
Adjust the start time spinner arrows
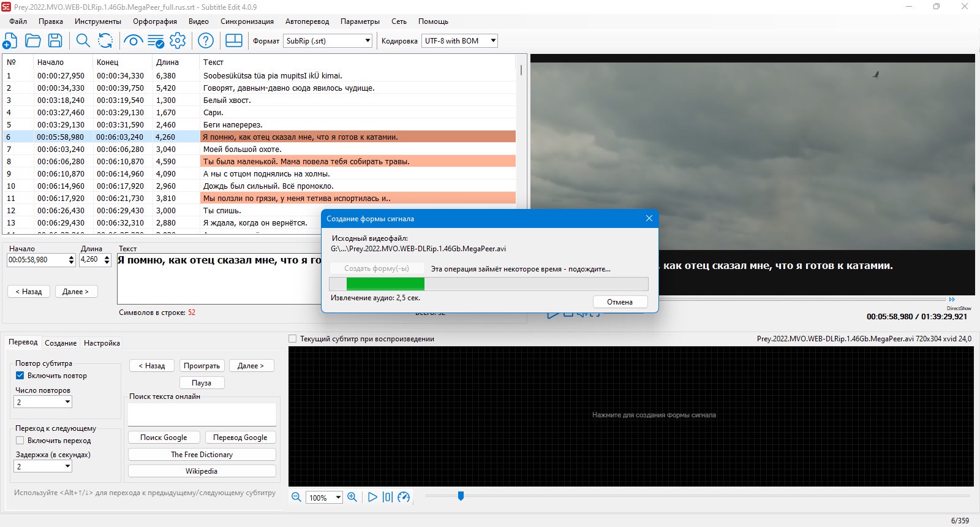pyautogui.click(x=71, y=260)
